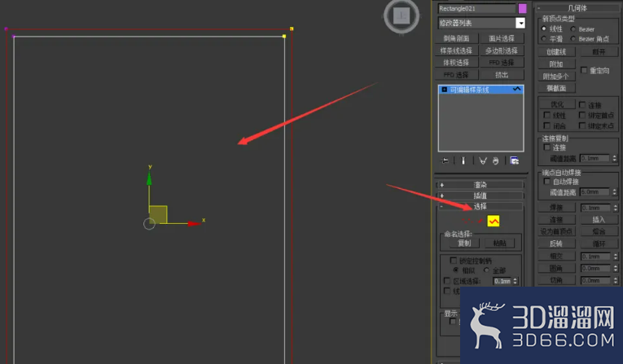Image resolution: width=623 pixels, height=364 pixels.
Task: Click the pin stack icon below modifier stack
Action: click(445, 160)
